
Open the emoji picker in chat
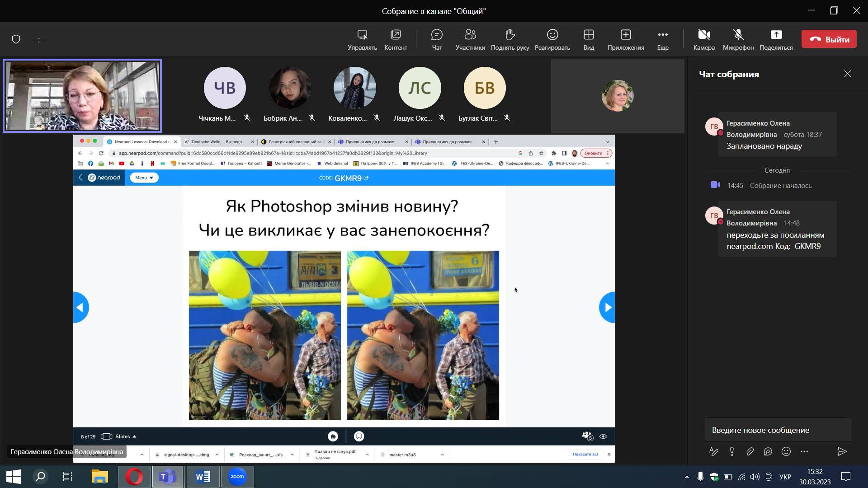tap(786, 451)
